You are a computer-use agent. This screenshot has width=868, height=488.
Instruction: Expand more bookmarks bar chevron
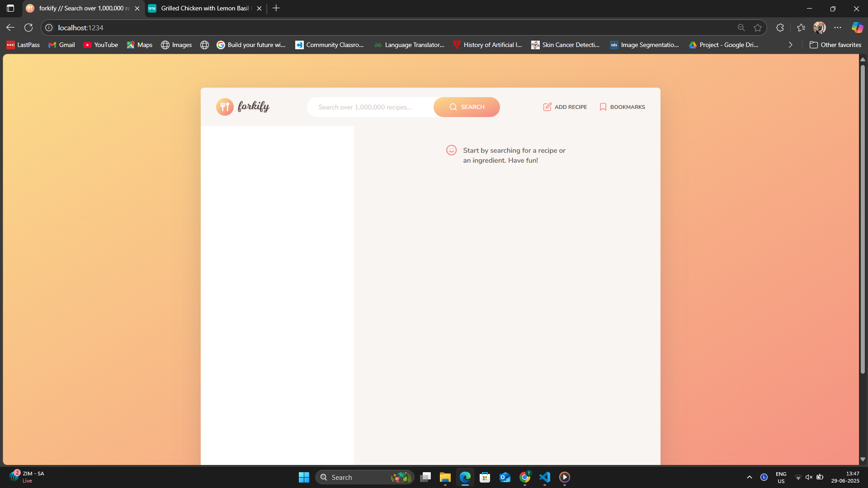point(790,45)
